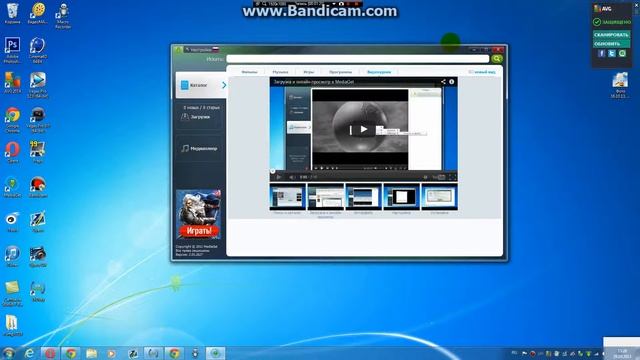
Task: Select the fifth tutorial video thumbnail
Action: [439, 197]
